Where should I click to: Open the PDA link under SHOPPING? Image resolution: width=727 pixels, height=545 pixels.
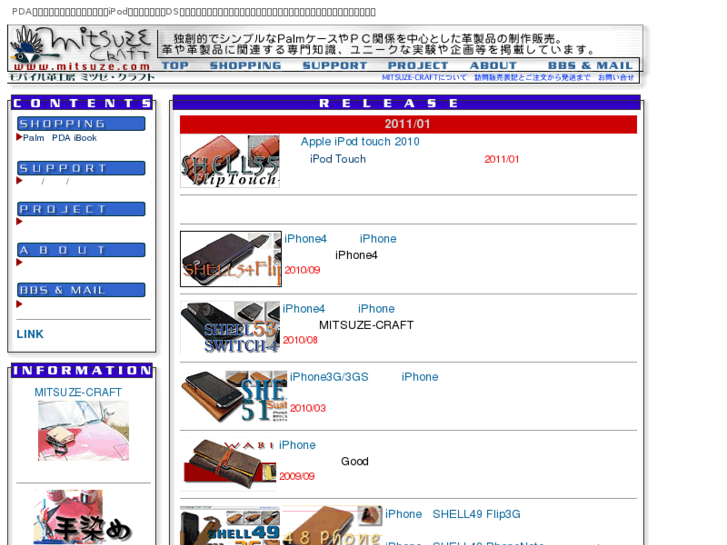coord(61,138)
